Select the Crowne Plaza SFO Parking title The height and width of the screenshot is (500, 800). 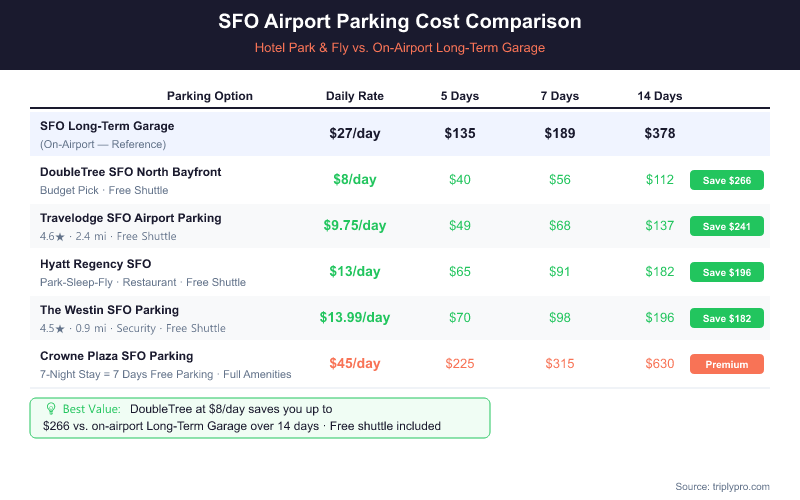117,356
